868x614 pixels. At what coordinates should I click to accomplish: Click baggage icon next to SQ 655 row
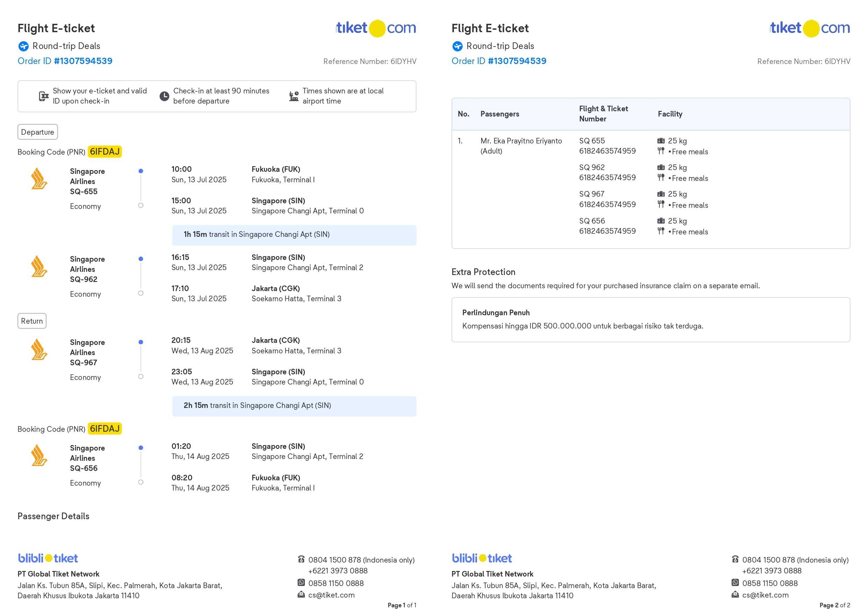coord(661,141)
